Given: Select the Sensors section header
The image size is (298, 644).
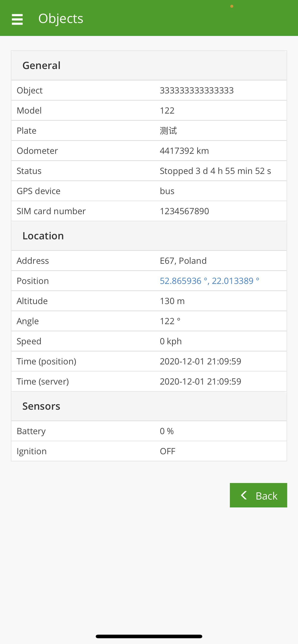Looking at the screenshot, I should [x=41, y=406].
